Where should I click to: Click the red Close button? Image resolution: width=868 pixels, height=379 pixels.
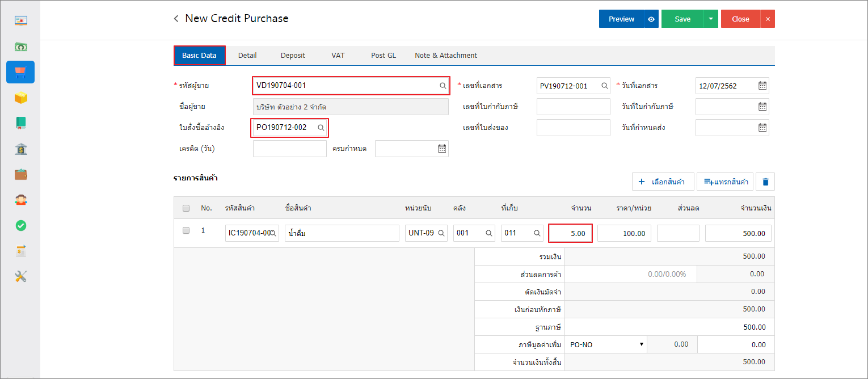740,19
